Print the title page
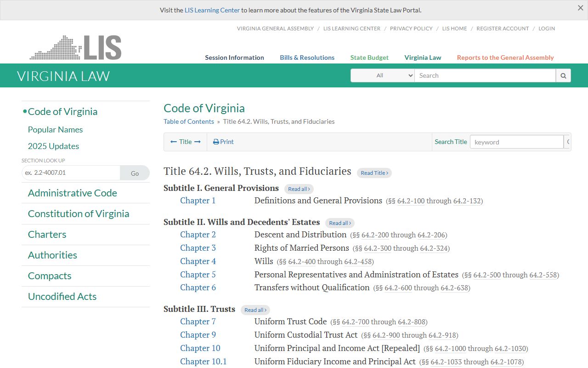The width and height of the screenshot is (588, 368). coord(223,142)
